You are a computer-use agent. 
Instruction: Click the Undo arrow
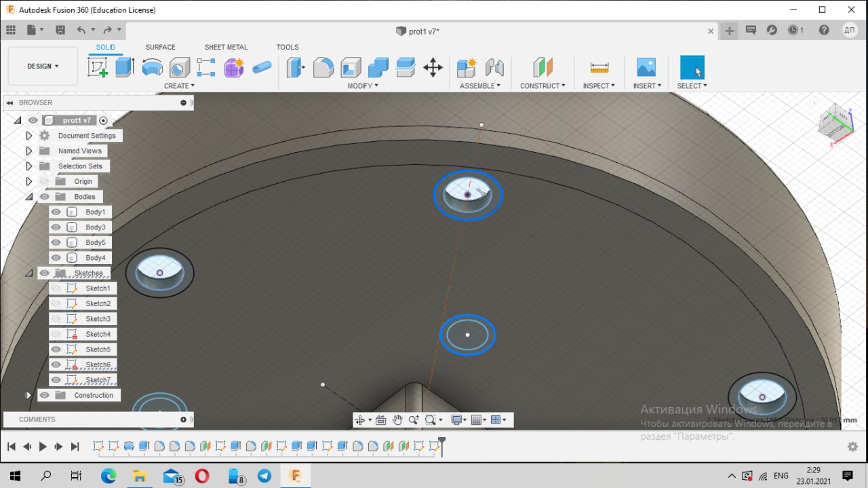[81, 30]
